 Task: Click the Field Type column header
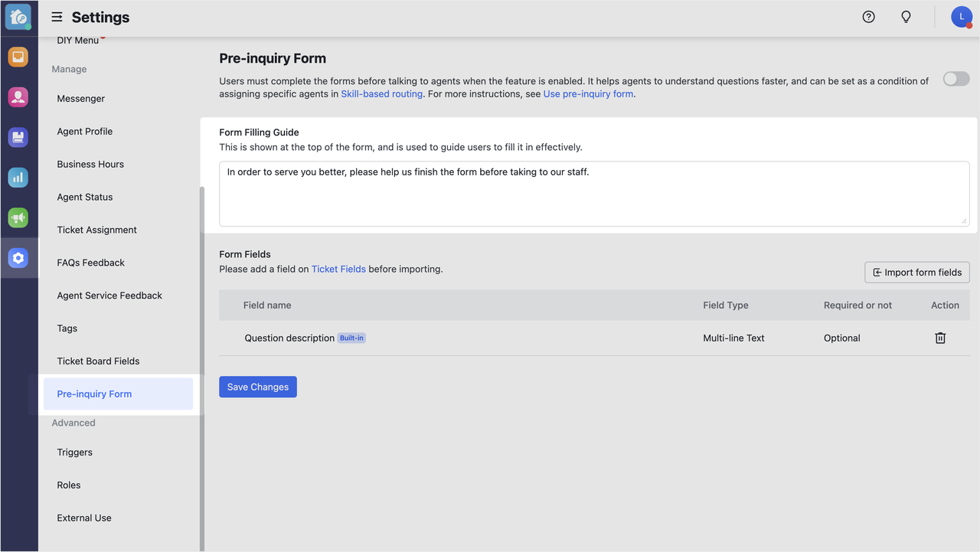[726, 305]
